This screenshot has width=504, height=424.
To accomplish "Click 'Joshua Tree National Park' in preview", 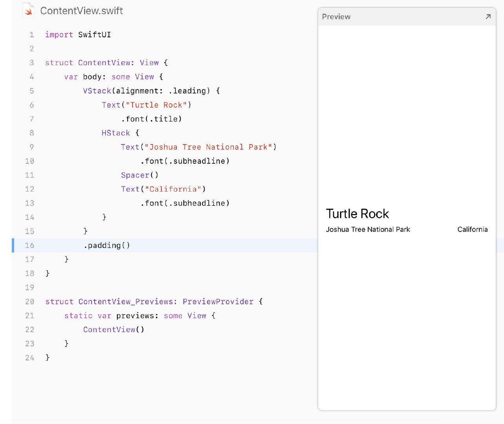I will (368, 229).
